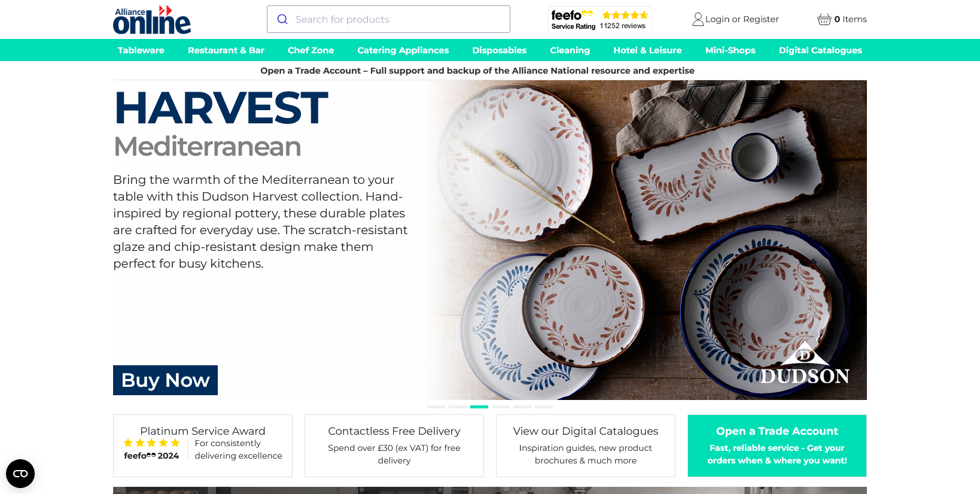Open the Feefo service rating badge

(600, 19)
